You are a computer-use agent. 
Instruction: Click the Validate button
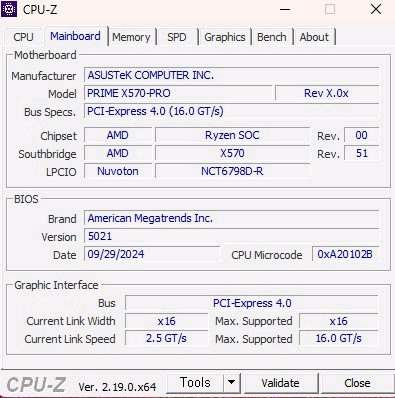(x=280, y=383)
